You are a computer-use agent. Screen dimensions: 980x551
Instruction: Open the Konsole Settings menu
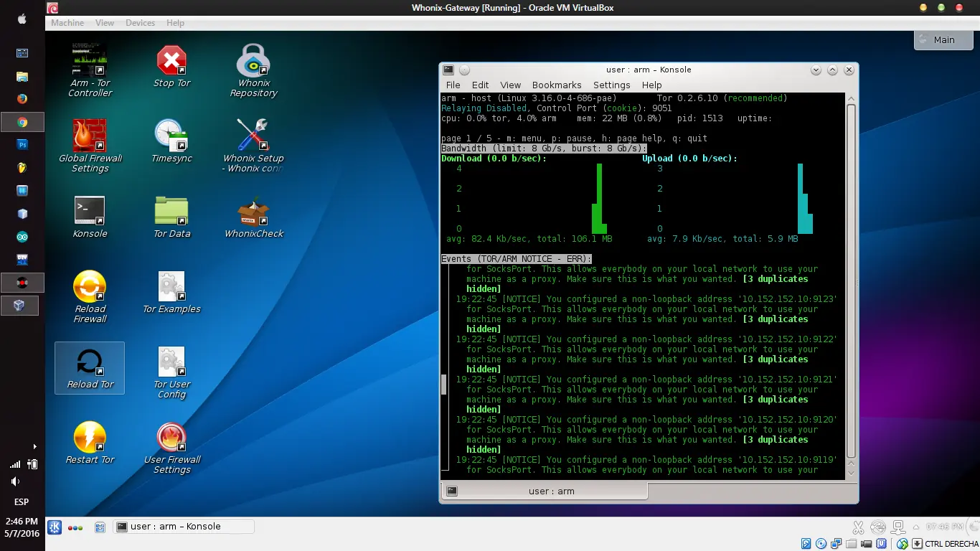(612, 85)
